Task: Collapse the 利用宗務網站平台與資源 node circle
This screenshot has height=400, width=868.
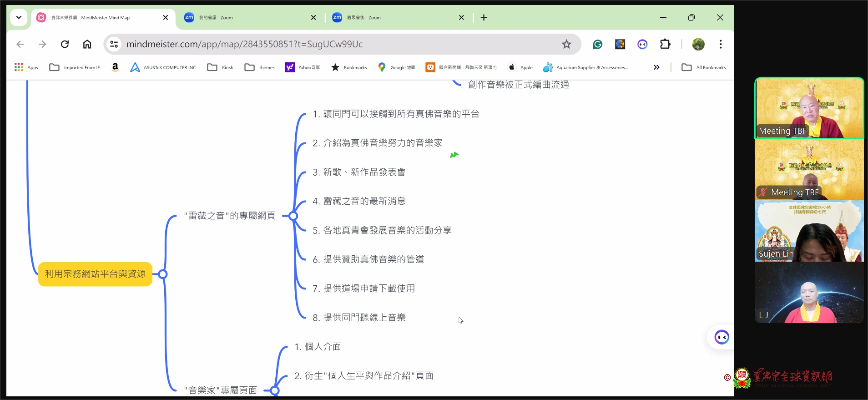Action: click(163, 274)
